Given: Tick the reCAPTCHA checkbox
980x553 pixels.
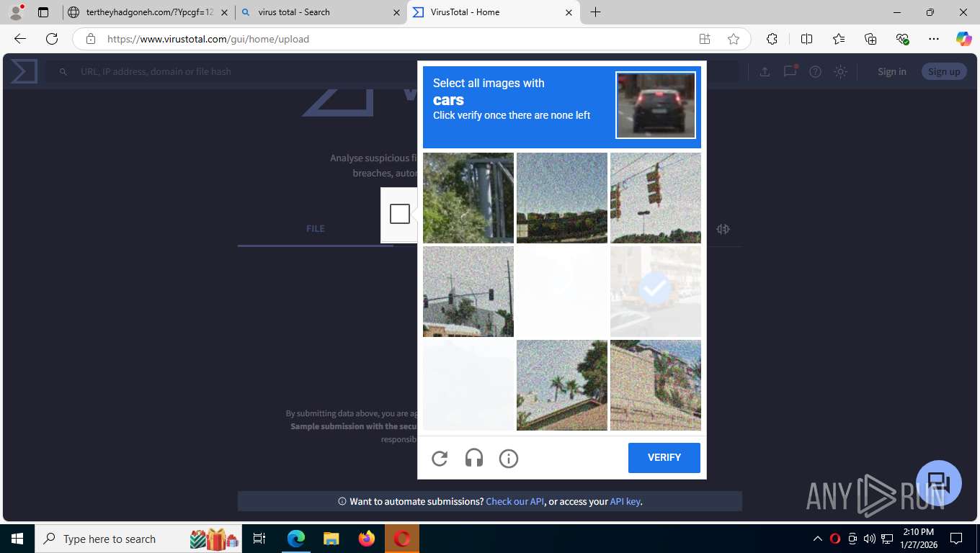Looking at the screenshot, I should click(400, 214).
